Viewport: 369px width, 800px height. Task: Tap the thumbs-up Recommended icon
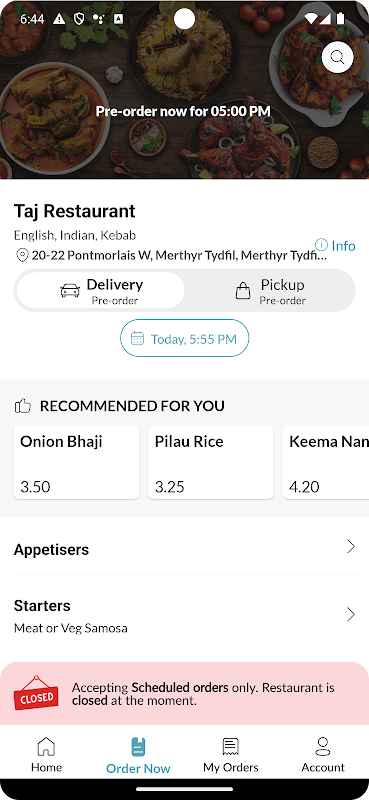23,406
